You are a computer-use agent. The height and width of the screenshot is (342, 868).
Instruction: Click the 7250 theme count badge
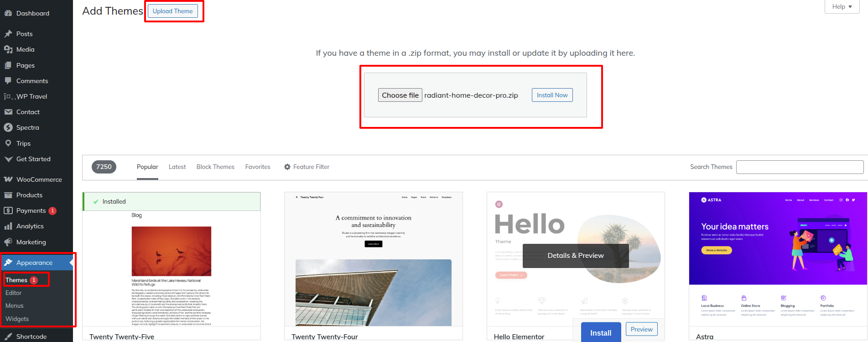104,167
